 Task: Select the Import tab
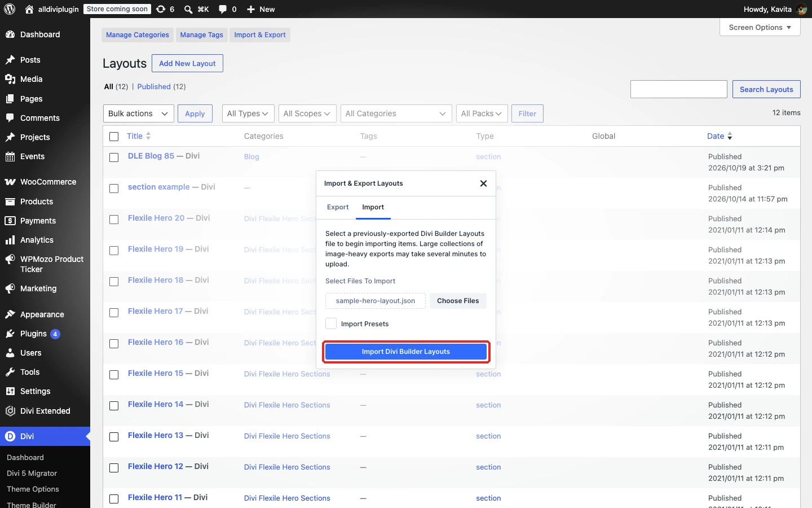[373, 207]
